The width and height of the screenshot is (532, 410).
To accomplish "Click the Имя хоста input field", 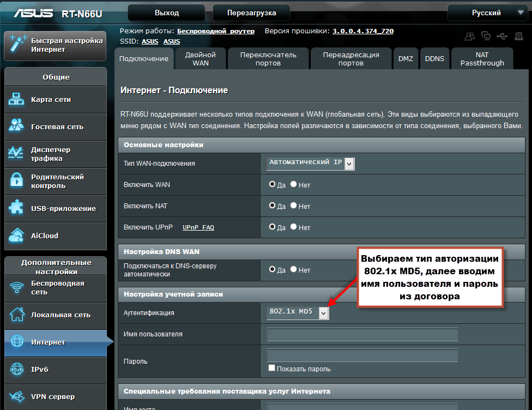I will point(362,407).
